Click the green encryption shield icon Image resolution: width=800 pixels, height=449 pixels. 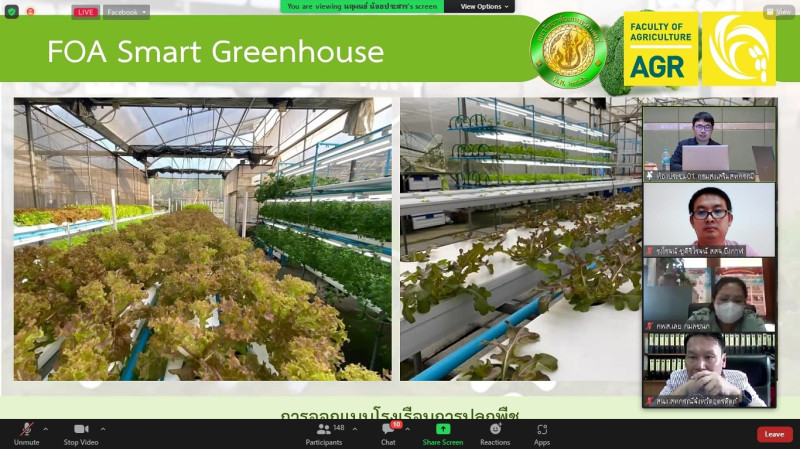point(12,11)
